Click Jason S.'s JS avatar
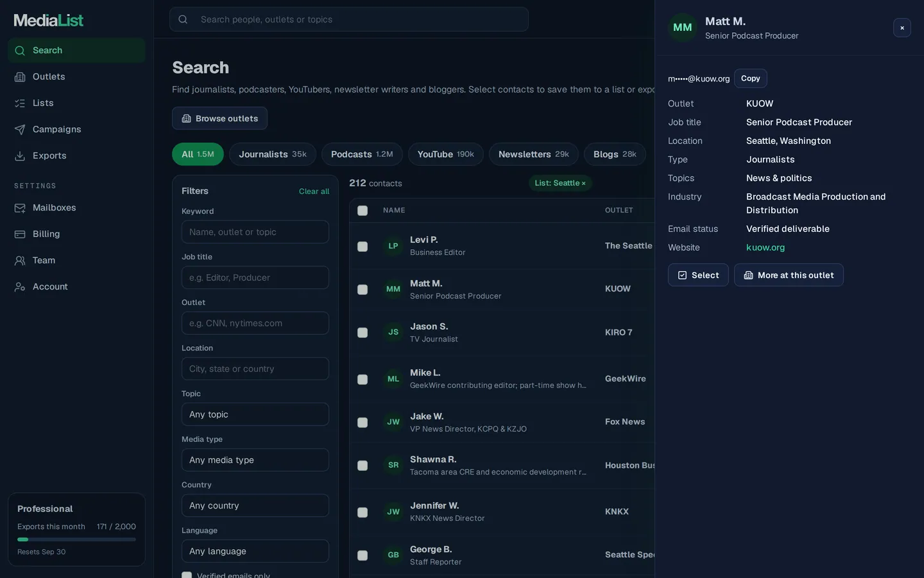The image size is (924, 578). pos(393,332)
